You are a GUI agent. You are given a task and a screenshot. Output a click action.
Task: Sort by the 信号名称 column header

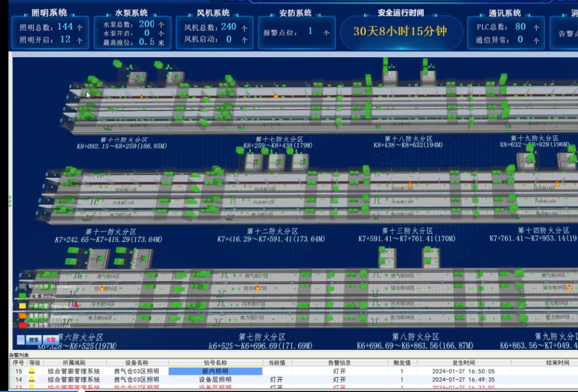(216, 363)
